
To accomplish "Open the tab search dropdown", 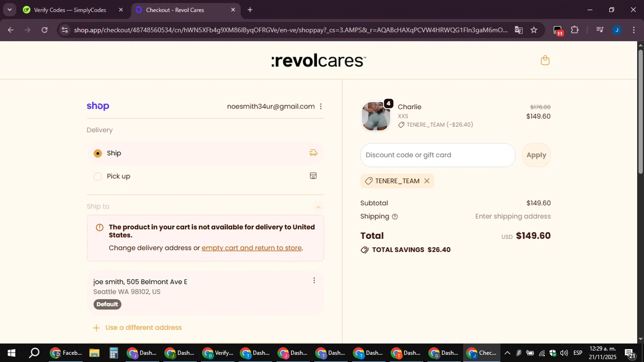I will 9,10.
